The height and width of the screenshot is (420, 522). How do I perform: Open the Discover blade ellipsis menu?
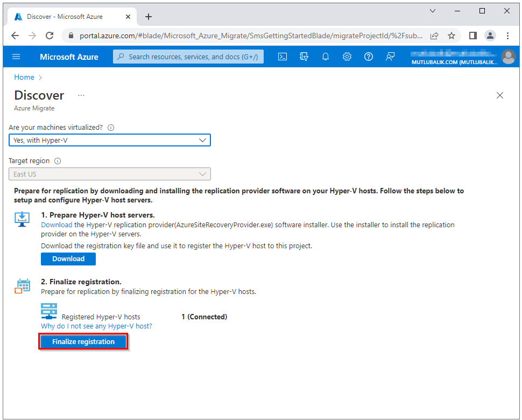[x=81, y=96]
